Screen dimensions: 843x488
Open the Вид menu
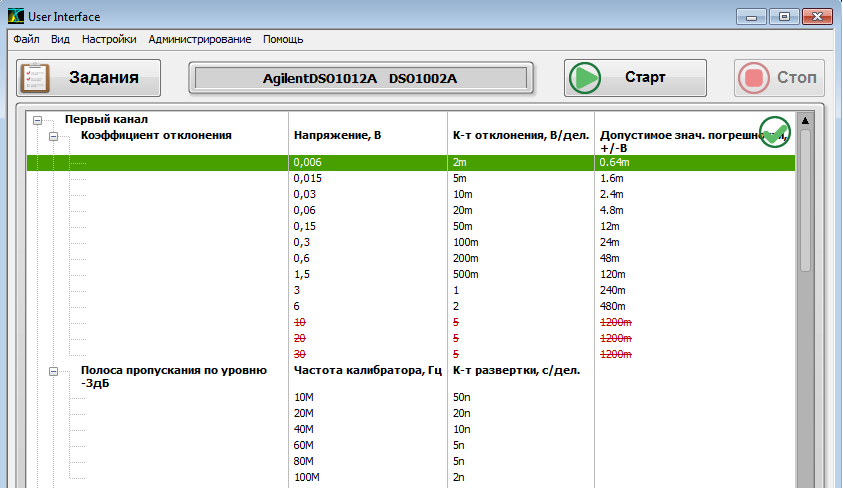tap(60, 39)
